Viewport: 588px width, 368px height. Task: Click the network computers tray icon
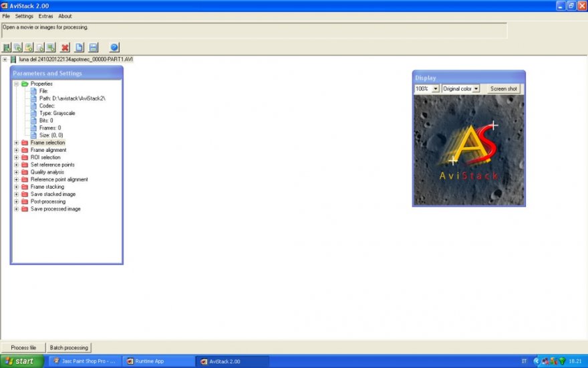coord(546,361)
